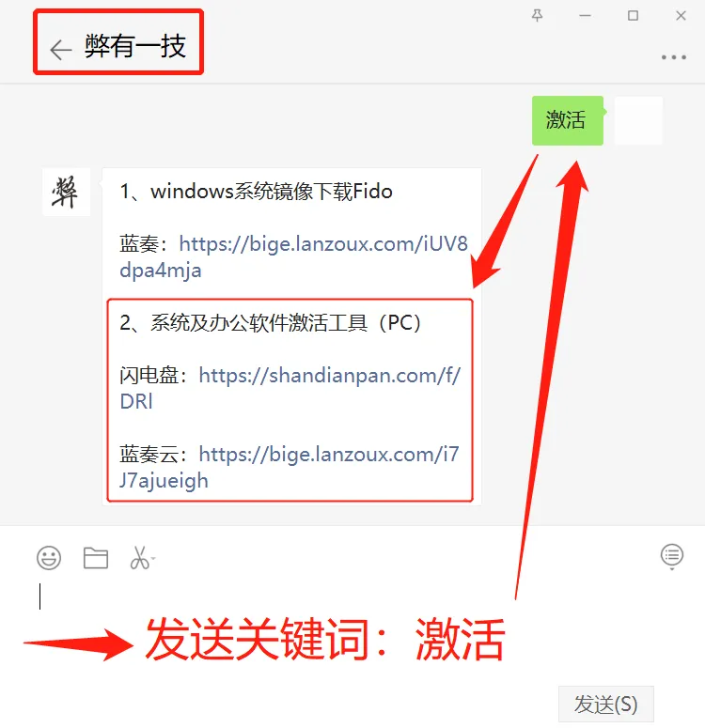The height and width of the screenshot is (728, 705).
Task: Click the 发送(S) send button
Action: tap(606, 704)
